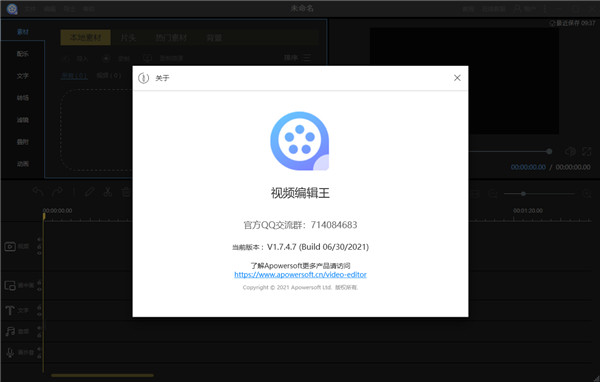This screenshot has width=600, height=382.
Task: Open the 账户 account button in title bar
Action: click(525, 8)
